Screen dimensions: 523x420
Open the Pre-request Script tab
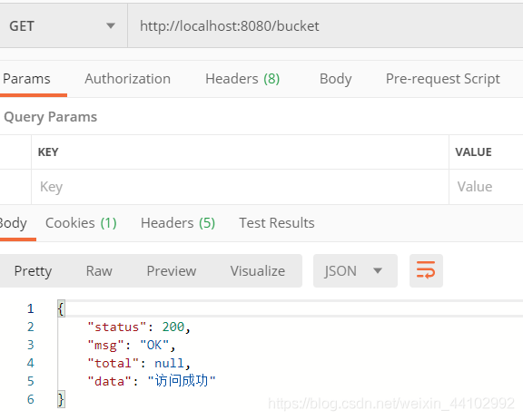pos(442,79)
